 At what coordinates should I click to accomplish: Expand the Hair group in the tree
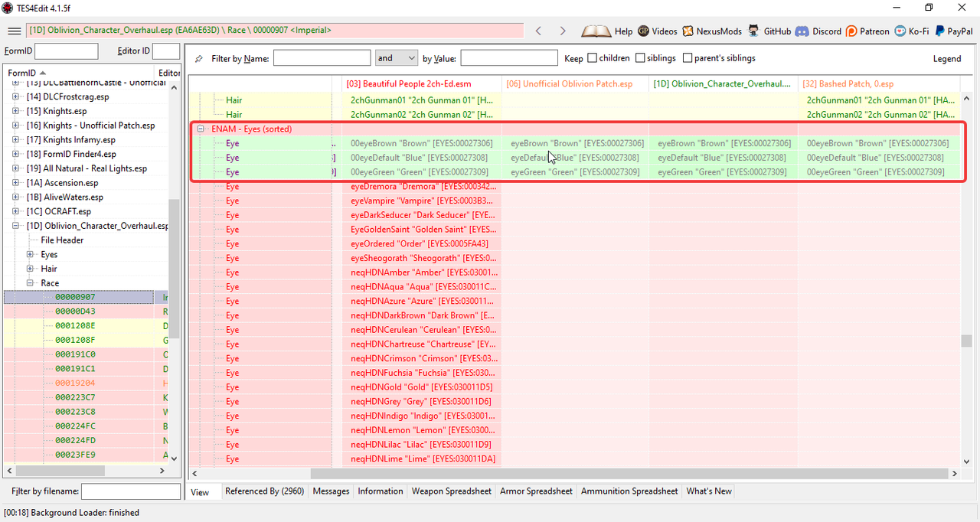(30, 269)
